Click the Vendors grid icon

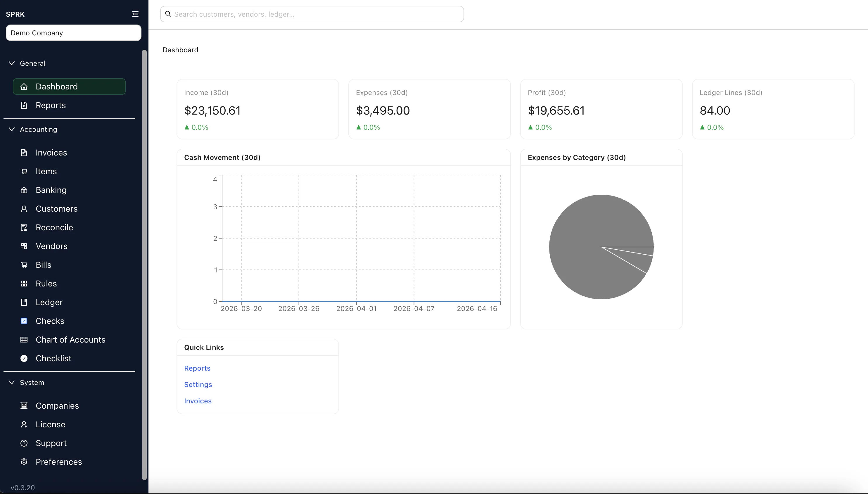24,246
